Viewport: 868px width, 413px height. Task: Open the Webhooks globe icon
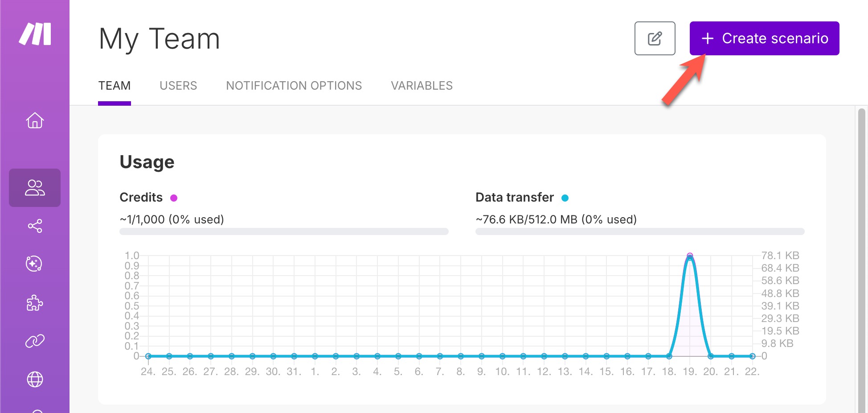click(x=35, y=380)
